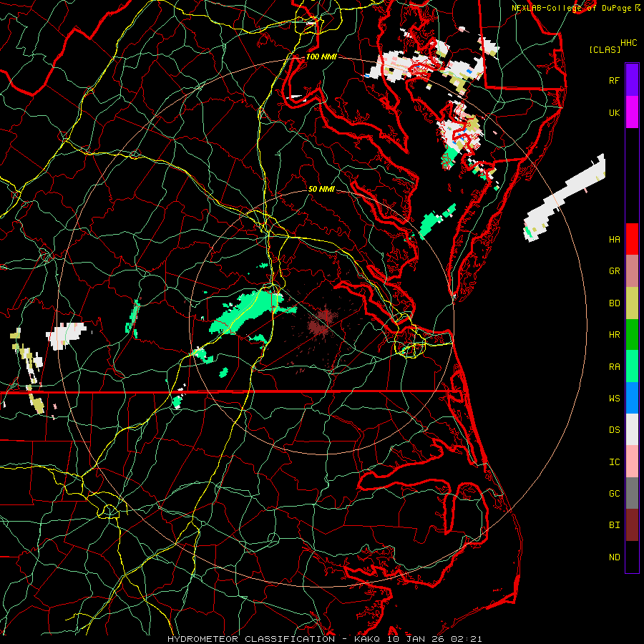Click the "RF" legend label
644x644 pixels.
pyautogui.click(x=614, y=80)
